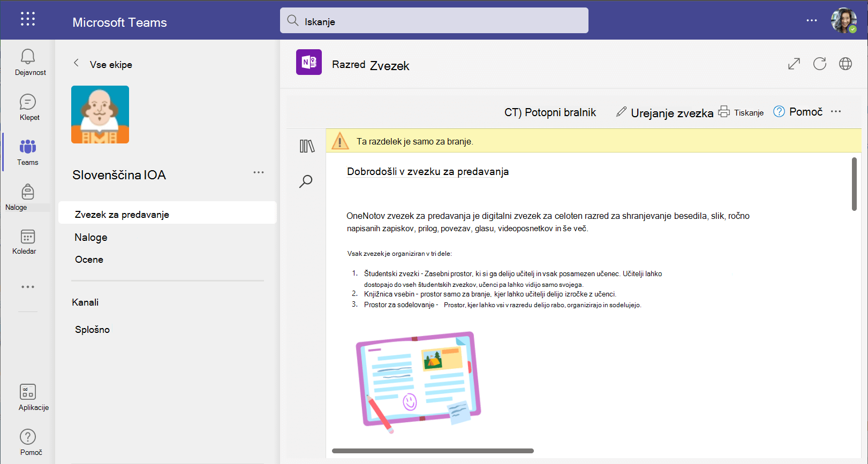The image size is (868, 464).
Task: Go back to Vse ekipe
Action: (76, 63)
